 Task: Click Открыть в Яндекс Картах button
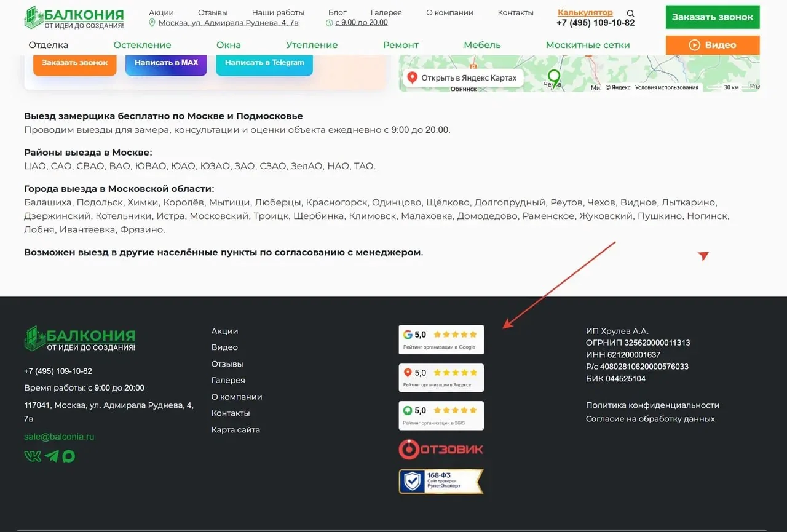pyautogui.click(x=464, y=78)
